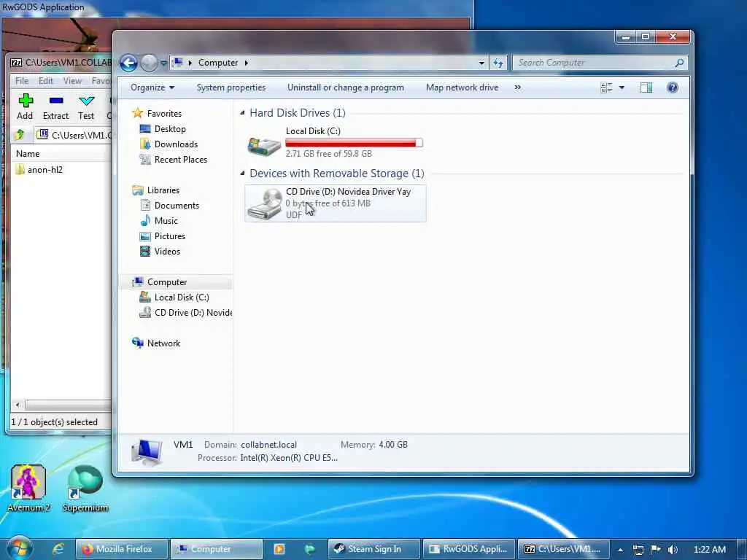Viewport: 747px width, 560px height.
Task: Open the Organize menu
Action: (152, 87)
